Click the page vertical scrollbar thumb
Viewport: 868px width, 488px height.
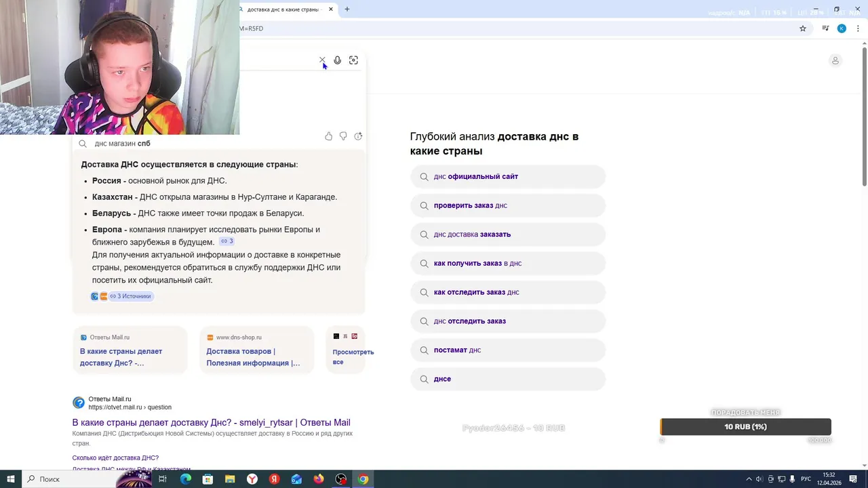point(864,115)
